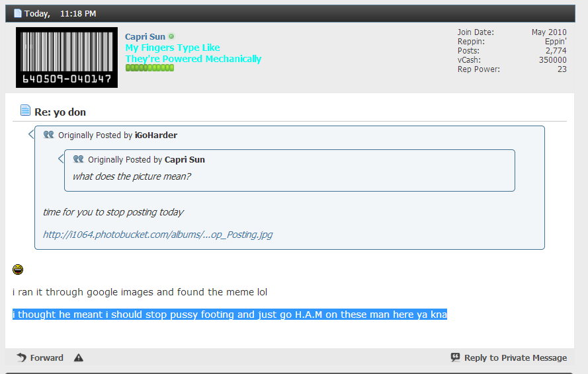This screenshot has width=588, height=374.
Task: Click 'i ran it through google images' text
Action: [x=140, y=292]
